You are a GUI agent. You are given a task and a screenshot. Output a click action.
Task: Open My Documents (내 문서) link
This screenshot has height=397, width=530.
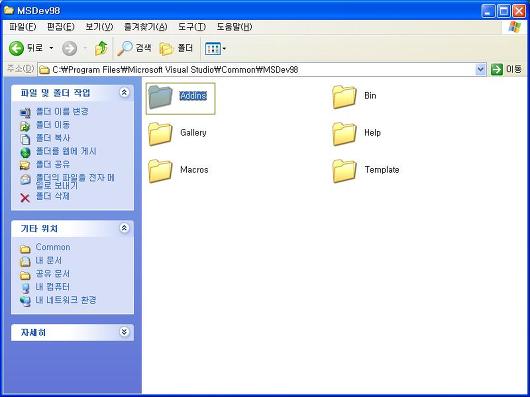point(49,260)
